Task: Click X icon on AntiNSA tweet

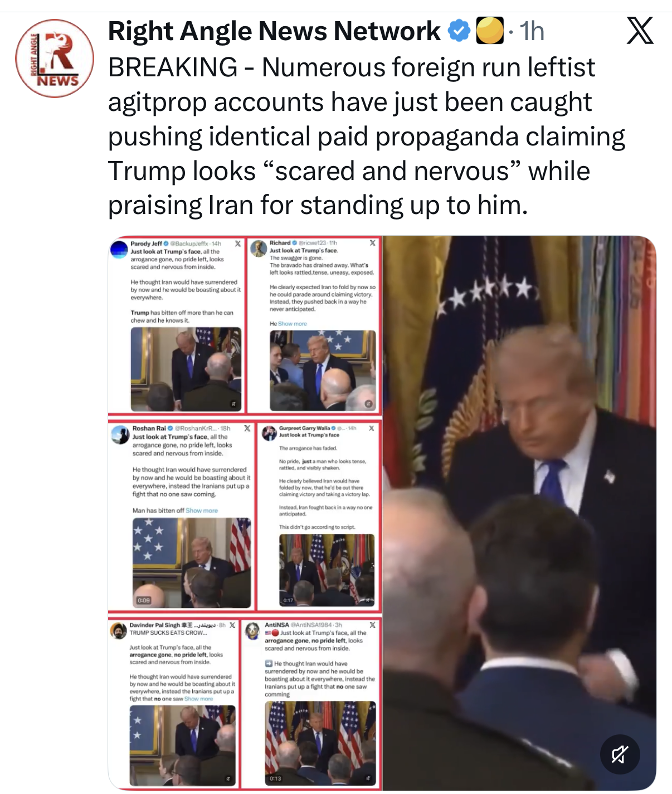Action: click(x=373, y=625)
